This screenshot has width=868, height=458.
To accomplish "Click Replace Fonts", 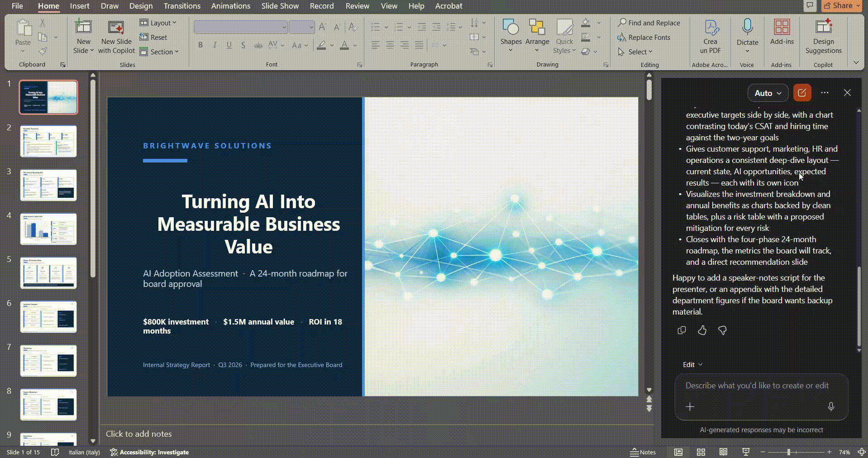I will (644, 37).
